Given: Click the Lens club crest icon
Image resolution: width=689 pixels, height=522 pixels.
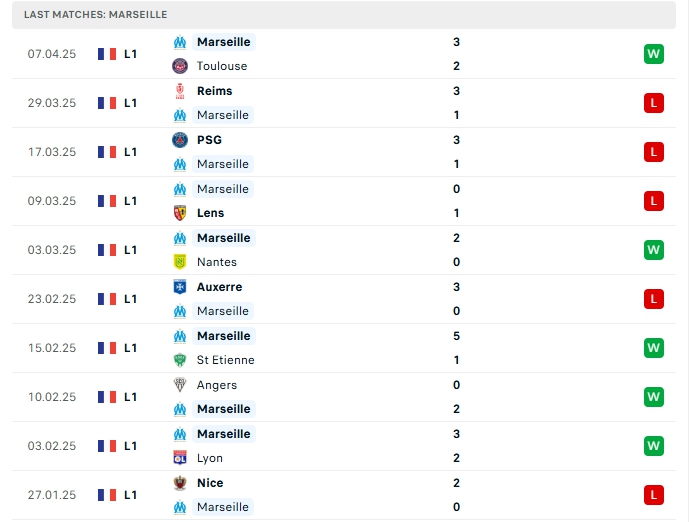Looking at the screenshot, I should pos(180,213).
